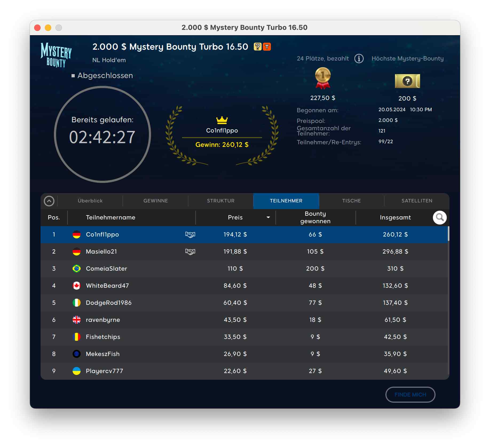Sort by the Insgesamt column header
490x448 pixels.
click(x=395, y=218)
